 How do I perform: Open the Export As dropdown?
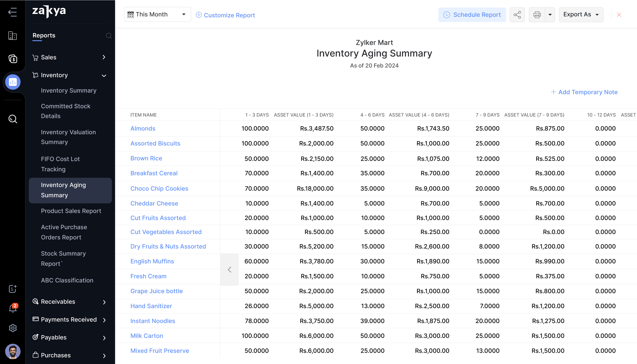coord(581,14)
